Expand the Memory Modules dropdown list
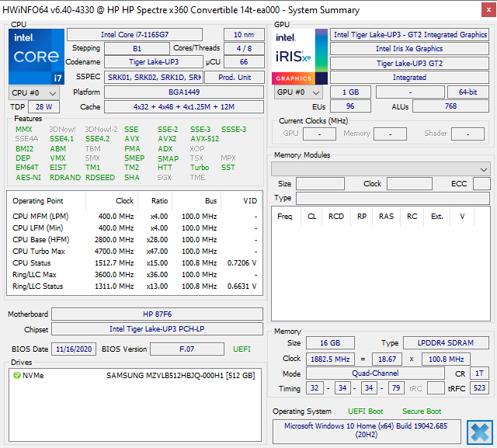The width and height of the screenshot is (497, 448). click(x=380, y=168)
